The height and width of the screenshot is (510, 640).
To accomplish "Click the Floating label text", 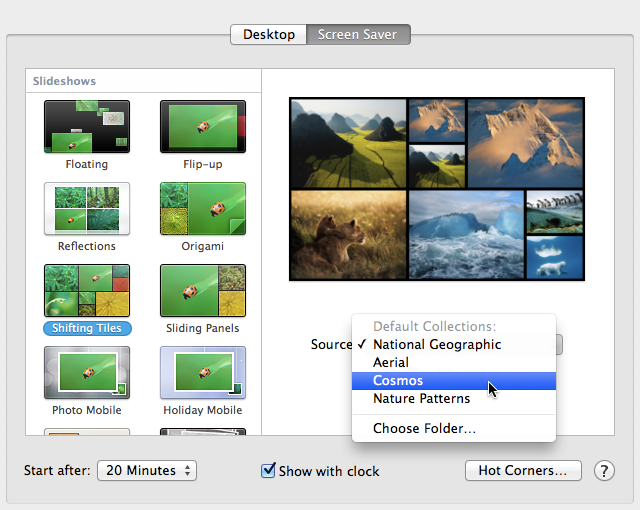I will coord(87,164).
